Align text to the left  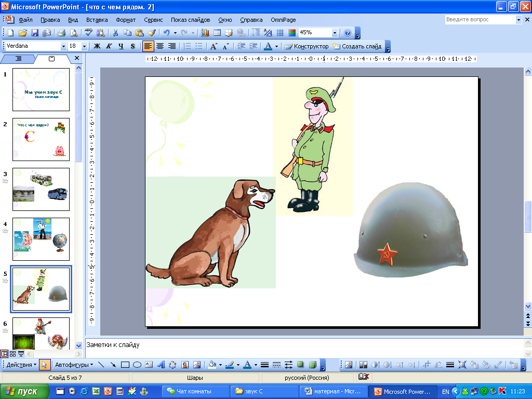148,46
